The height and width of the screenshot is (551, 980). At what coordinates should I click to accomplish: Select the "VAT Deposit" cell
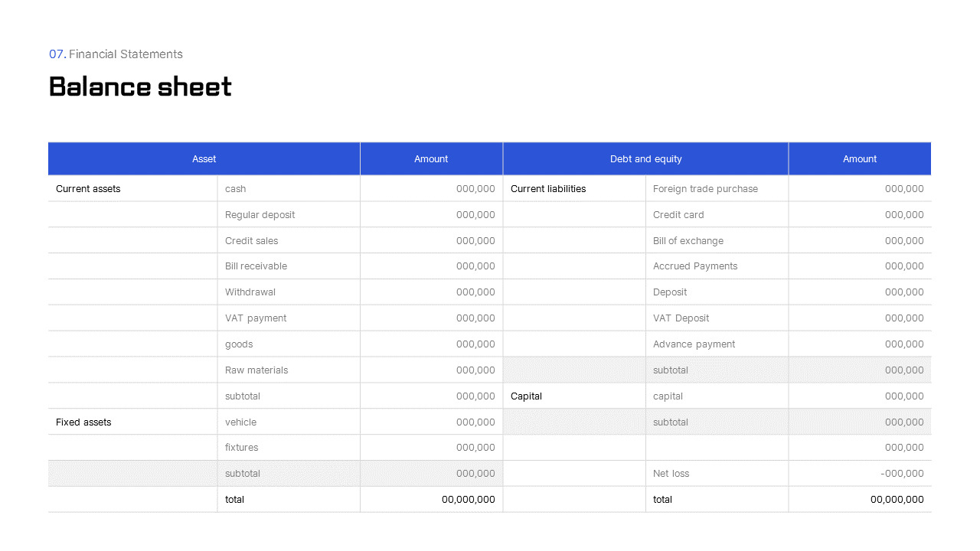pyautogui.click(x=717, y=318)
